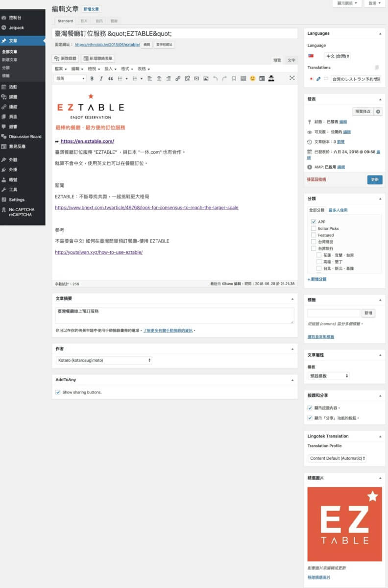Collapse the Languages panel
The width and height of the screenshot is (388, 588).
point(380,34)
